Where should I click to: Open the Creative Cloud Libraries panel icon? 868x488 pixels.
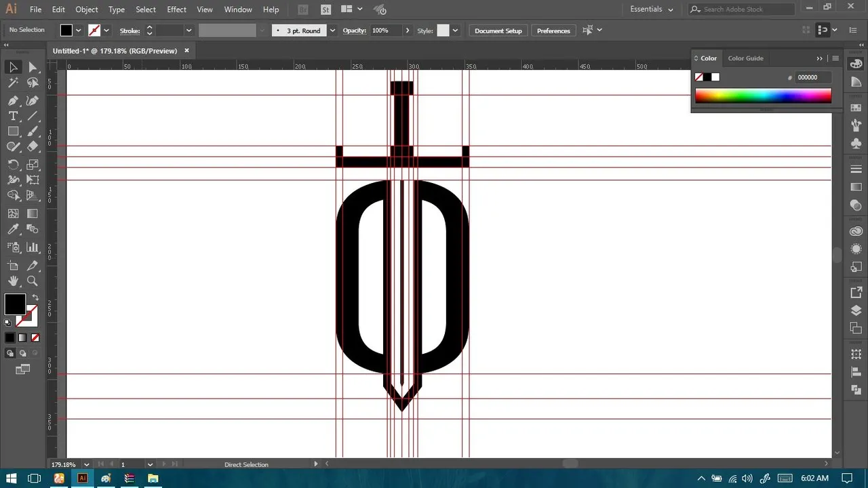[856, 232]
